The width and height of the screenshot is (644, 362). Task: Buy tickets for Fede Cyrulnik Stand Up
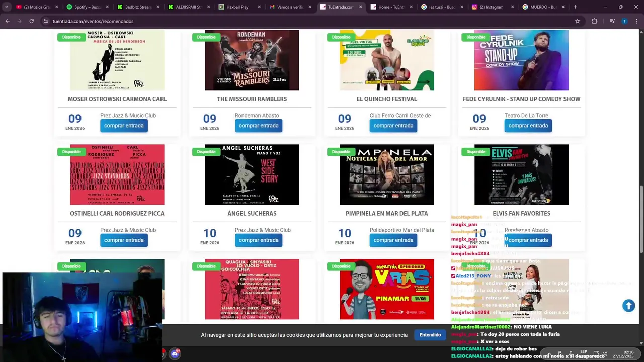point(528,126)
